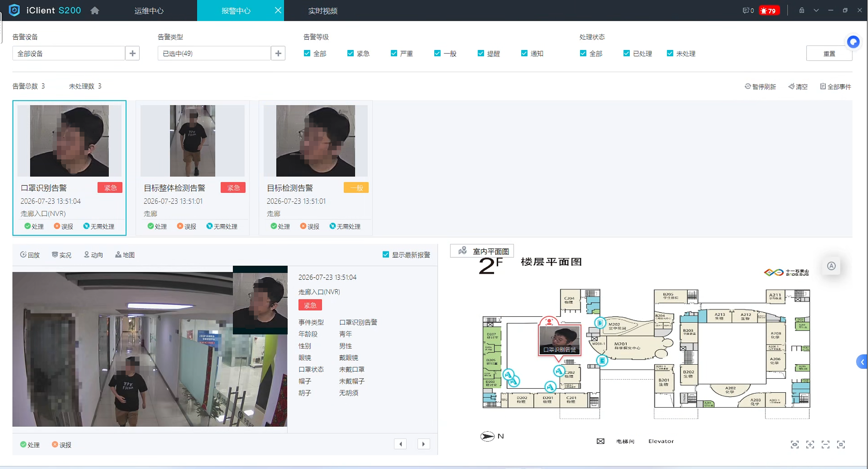Uncheck the 紧急 alarm level checkbox

click(350, 53)
